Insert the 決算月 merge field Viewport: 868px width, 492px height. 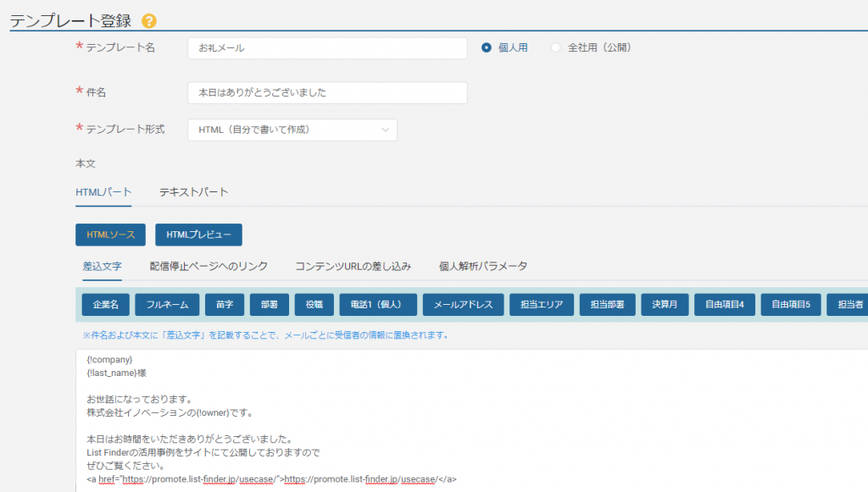click(x=664, y=303)
